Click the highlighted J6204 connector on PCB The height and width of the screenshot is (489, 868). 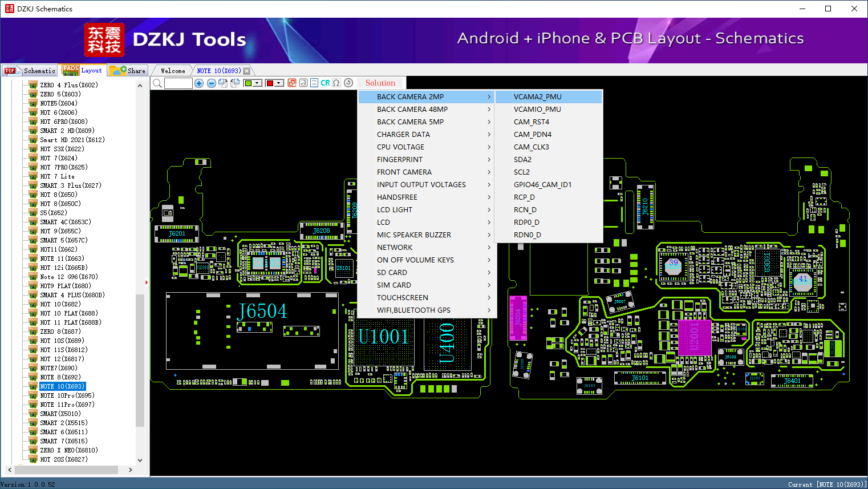pos(518,318)
